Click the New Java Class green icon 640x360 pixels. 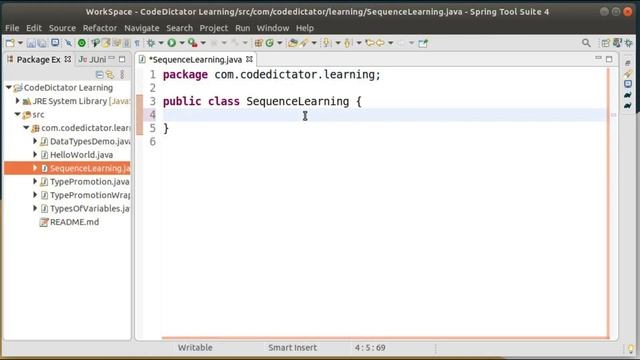(x=269, y=43)
